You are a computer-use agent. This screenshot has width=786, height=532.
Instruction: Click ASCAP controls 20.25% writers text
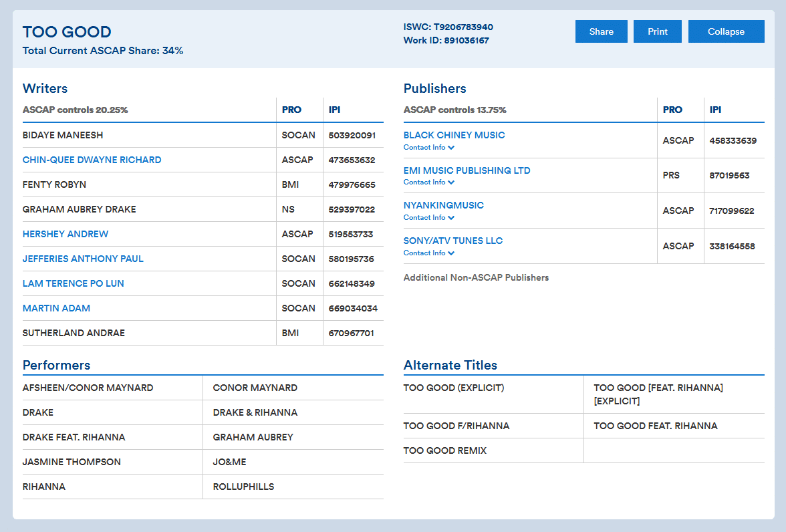(x=75, y=110)
